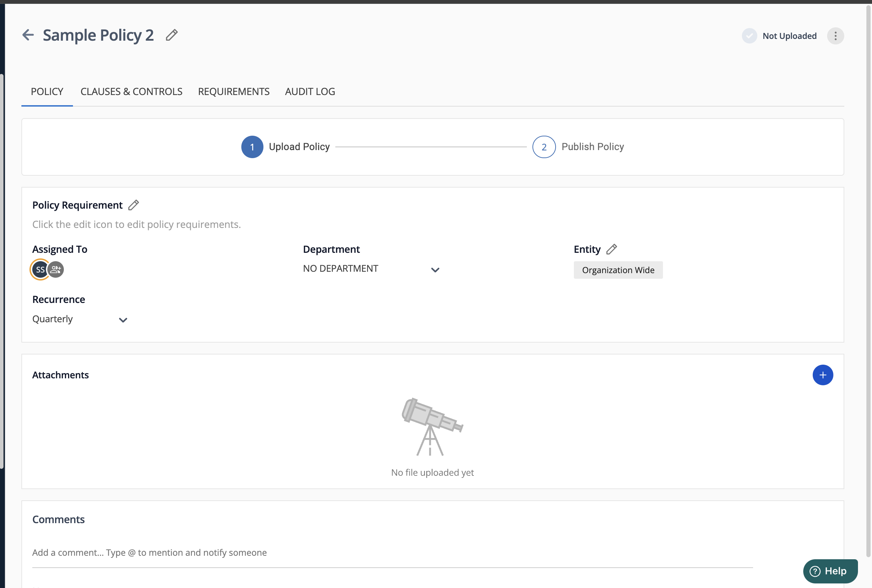
Task: Click the No file uploaded yet text
Action: 432,473
